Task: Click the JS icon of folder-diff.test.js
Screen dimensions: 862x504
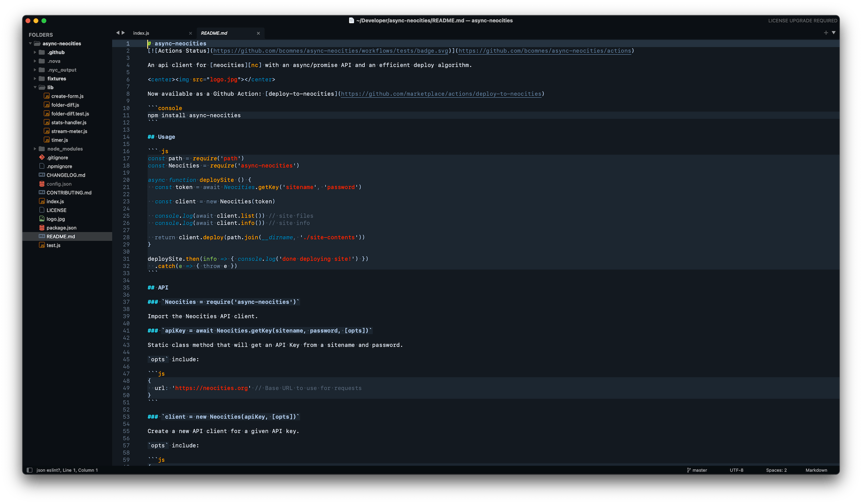Action: (x=47, y=114)
